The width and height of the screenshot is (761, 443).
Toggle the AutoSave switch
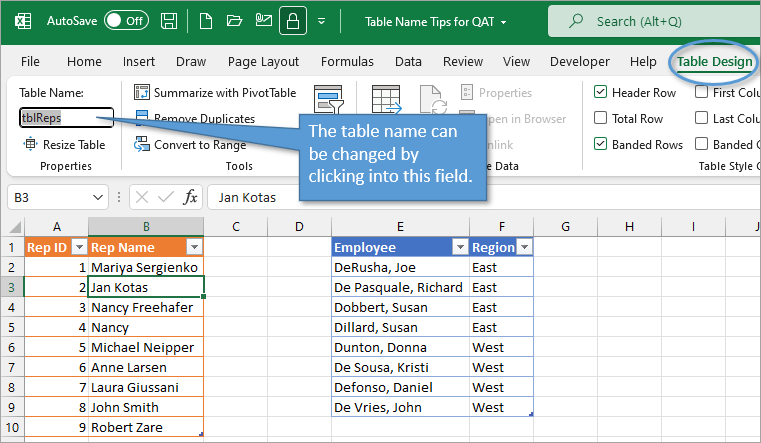point(125,20)
